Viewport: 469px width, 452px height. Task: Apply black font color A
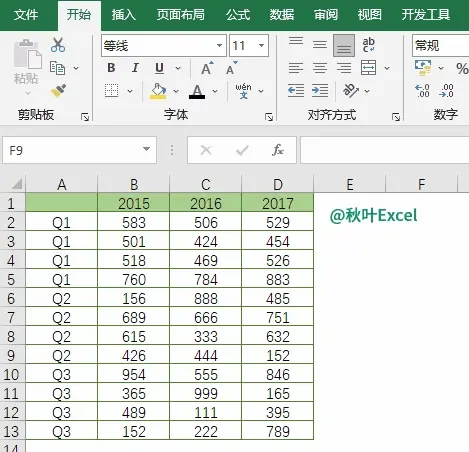(x=197, y=91)
